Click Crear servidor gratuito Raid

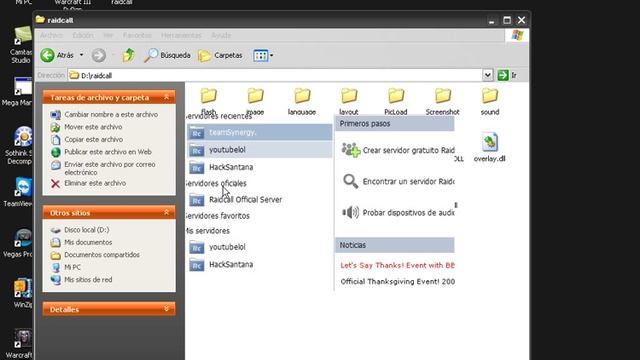pos(398,150)
